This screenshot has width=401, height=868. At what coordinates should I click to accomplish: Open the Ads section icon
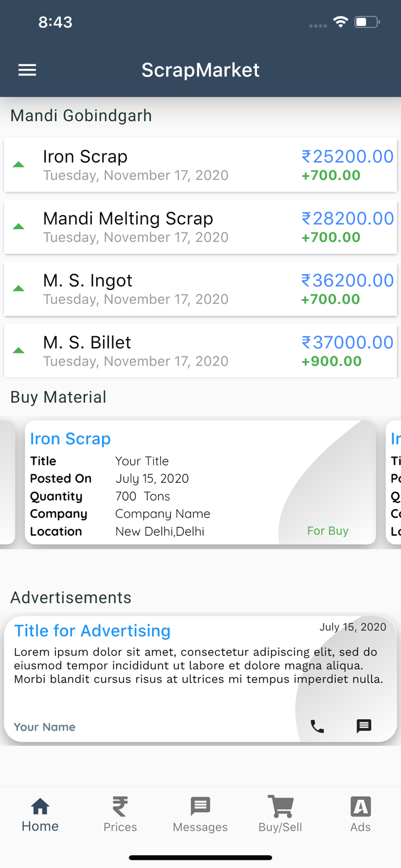pos(360,805)
